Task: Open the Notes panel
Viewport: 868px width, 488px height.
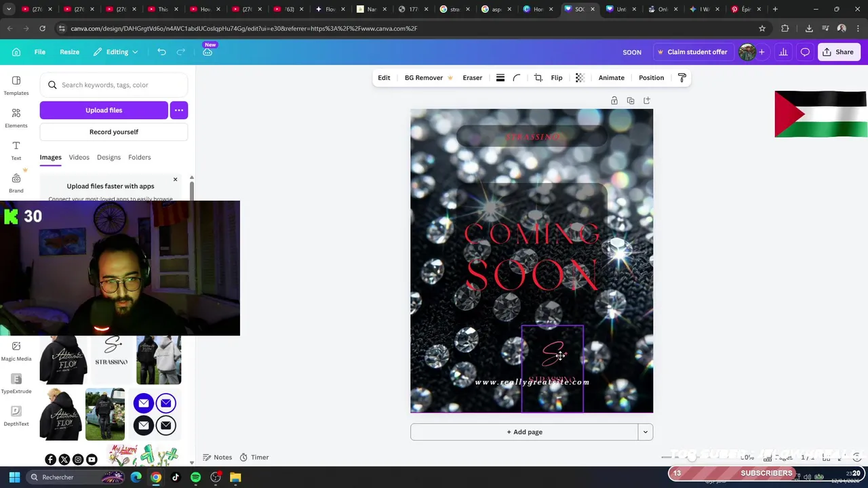Action: [x=218, y=457]
